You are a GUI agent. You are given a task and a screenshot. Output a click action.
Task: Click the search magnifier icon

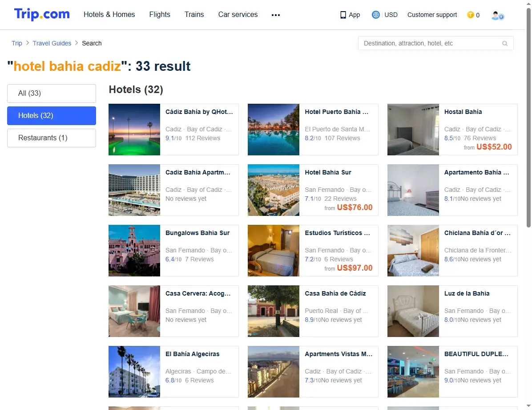(x=505, y=44)
